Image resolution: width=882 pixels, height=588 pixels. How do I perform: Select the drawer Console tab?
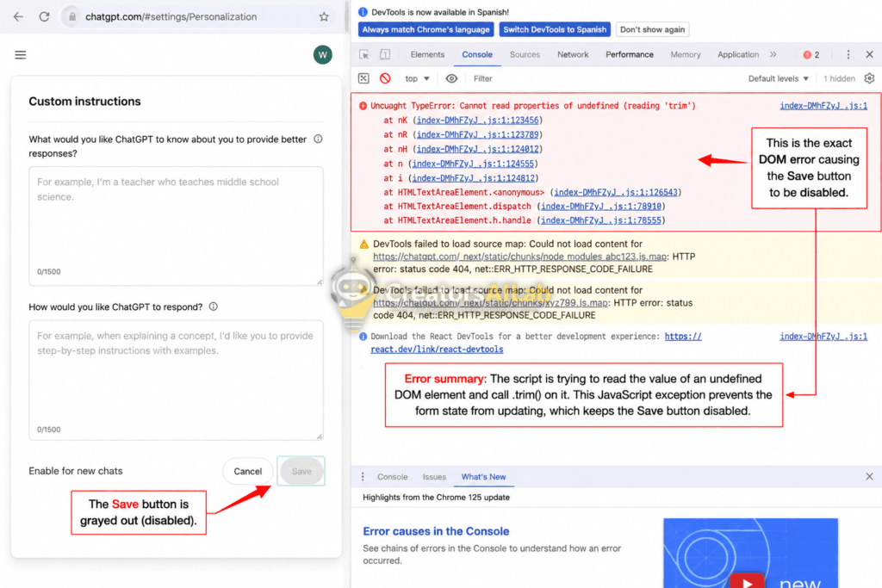coord(392,477)
